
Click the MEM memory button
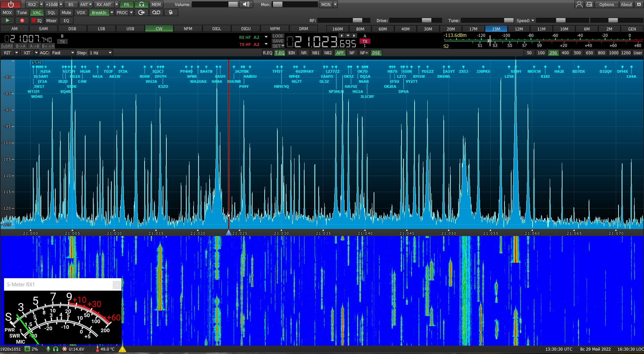[156, 4]
